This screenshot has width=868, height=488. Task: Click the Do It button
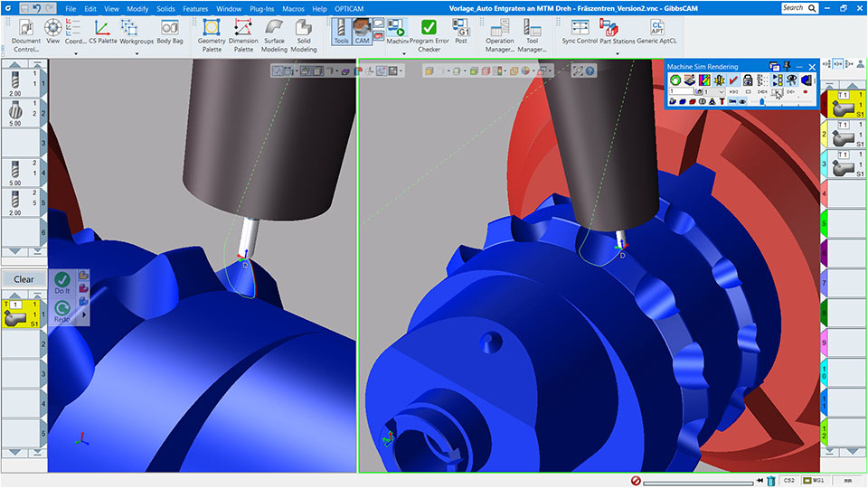(62, 281)
